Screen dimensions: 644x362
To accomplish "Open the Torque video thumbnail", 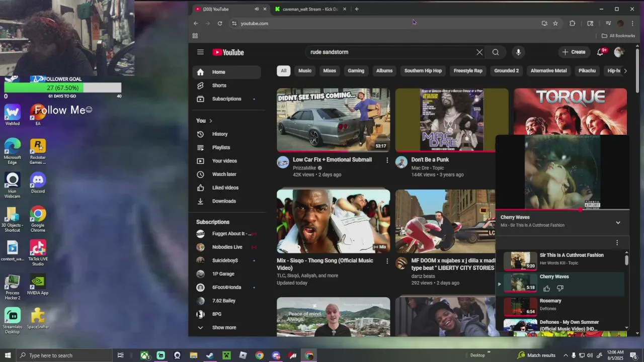I will coord(570,112).
